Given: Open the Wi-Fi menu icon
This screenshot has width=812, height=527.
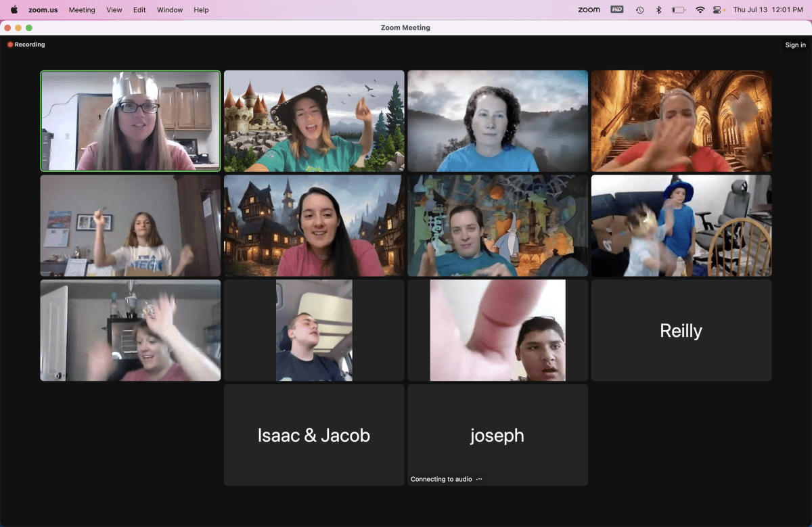Looking at the screenshot, I should click(x=700, y=10).
